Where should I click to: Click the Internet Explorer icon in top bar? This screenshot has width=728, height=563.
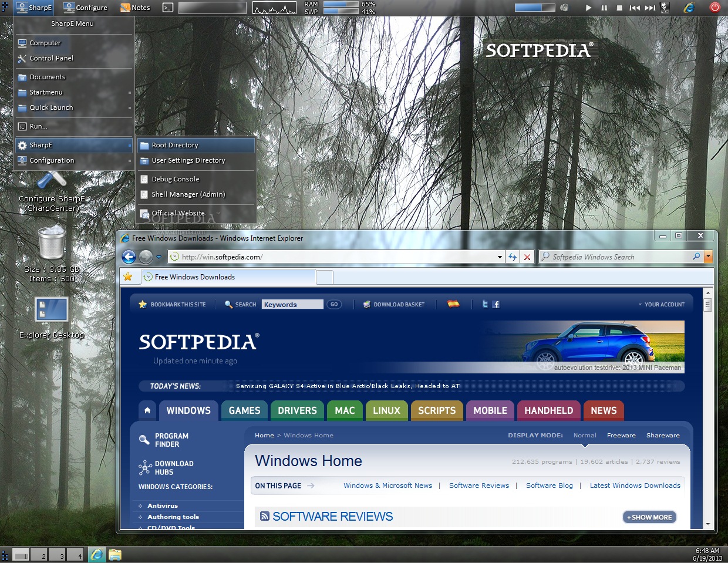(689, 8)
